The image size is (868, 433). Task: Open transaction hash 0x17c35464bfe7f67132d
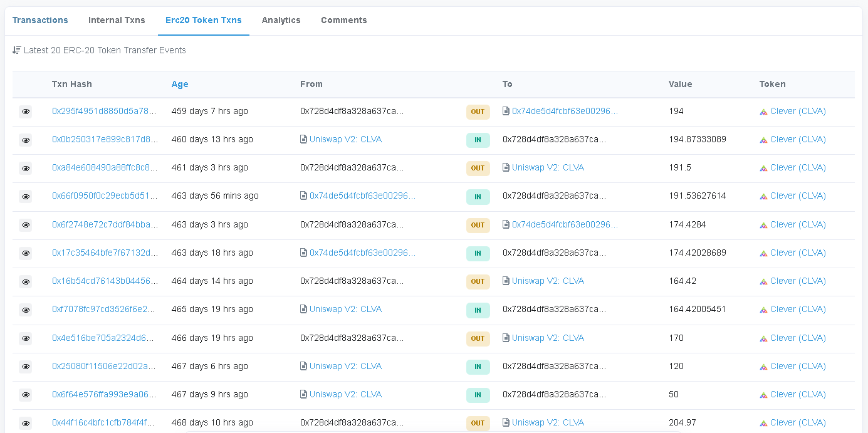pos(105,253)
